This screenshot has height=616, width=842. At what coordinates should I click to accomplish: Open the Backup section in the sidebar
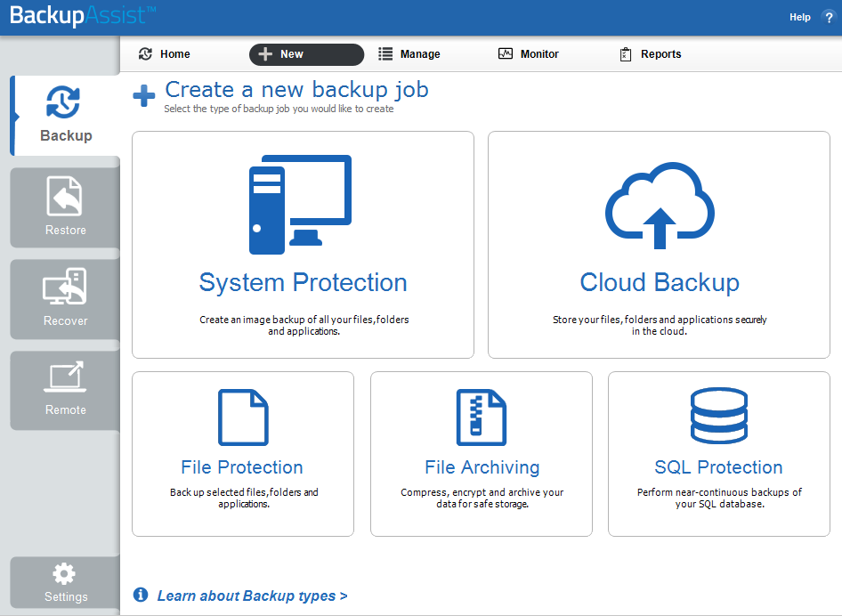click(x=66, y=116)
